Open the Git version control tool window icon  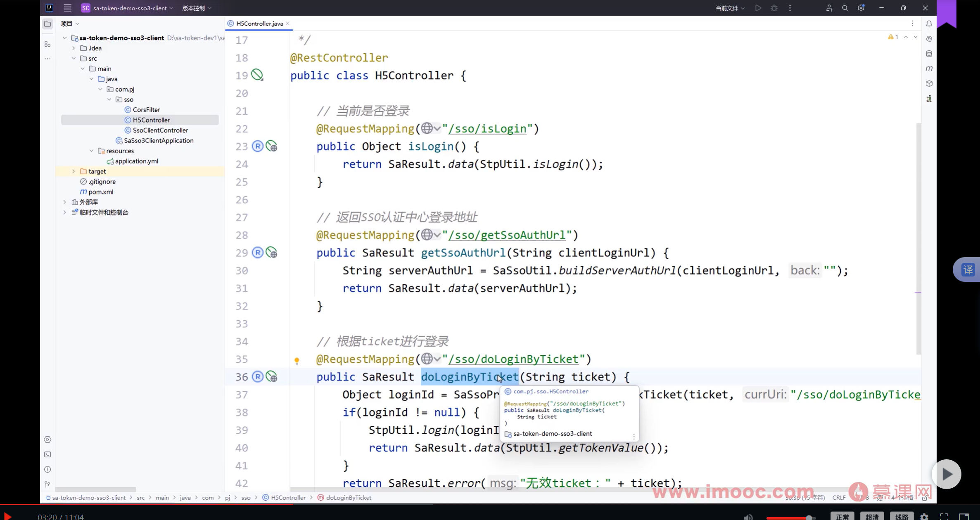(x=47, y=484)
